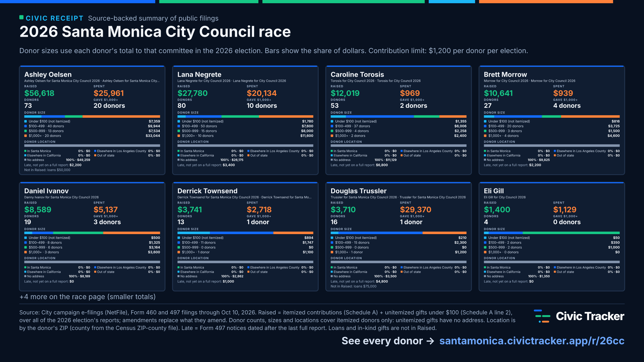
Task: Select the Douglas Trussler candidate name
Action: coord(358,191)
